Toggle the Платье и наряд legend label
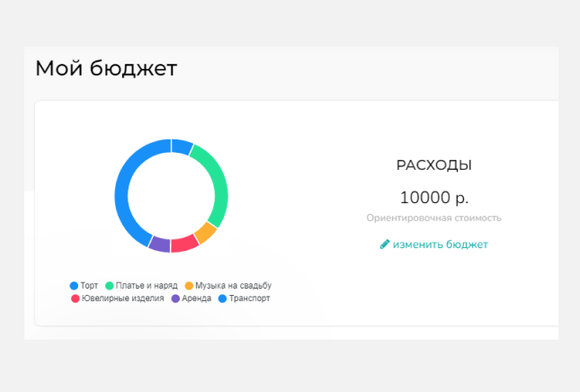 [x=147, y=285]
